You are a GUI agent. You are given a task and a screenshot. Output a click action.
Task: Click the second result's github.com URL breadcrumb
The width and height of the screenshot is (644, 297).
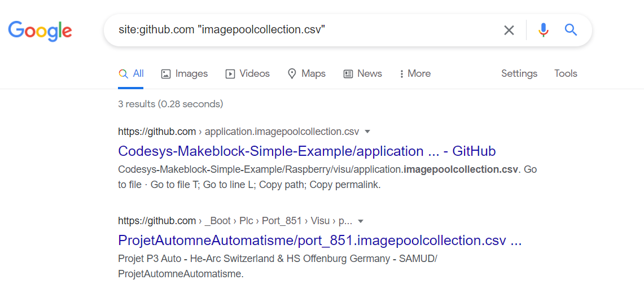157,221
